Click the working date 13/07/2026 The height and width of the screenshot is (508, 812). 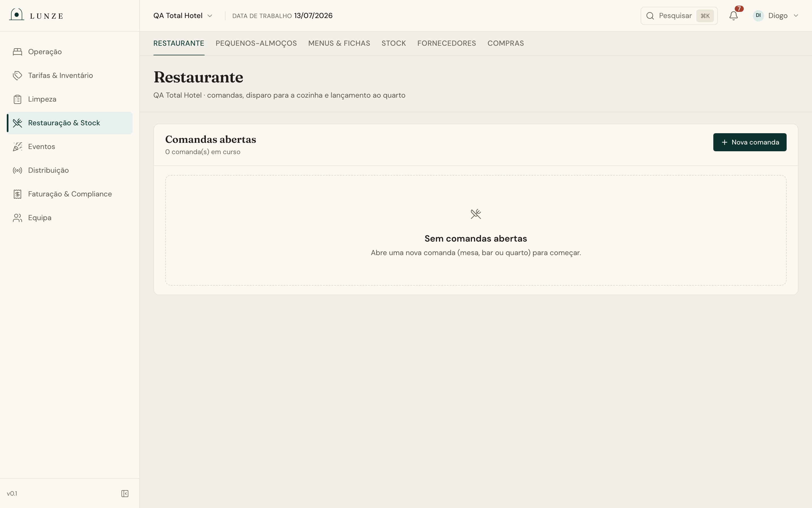pos(313,16)
